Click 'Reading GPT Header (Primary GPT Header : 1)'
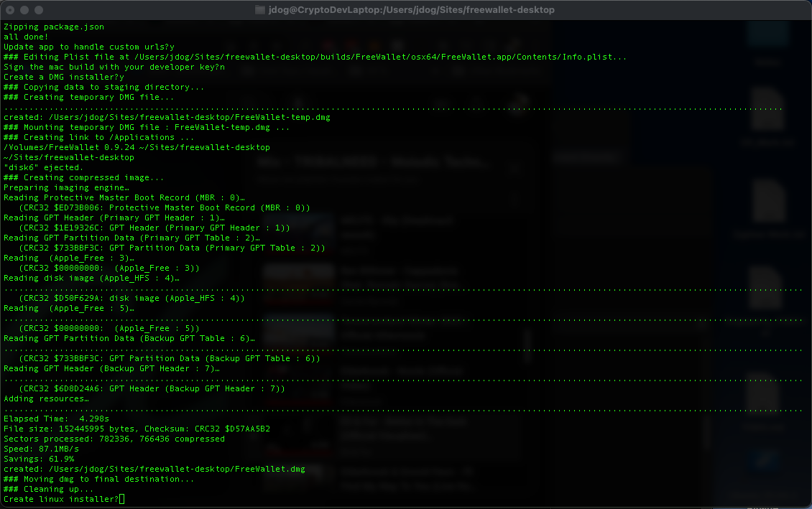Image resolution: width=812 pixels, height=509 pixels. (114, 218)
